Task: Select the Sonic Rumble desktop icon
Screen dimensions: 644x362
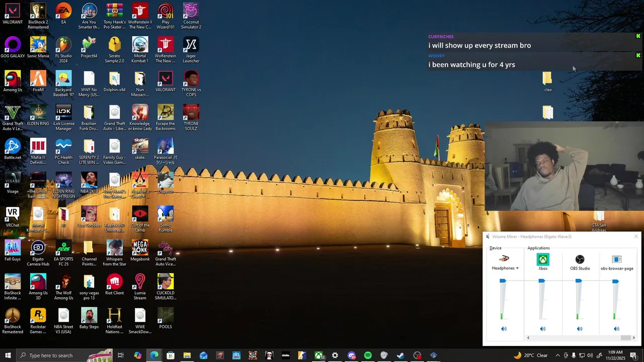Action: click(166, 219)
